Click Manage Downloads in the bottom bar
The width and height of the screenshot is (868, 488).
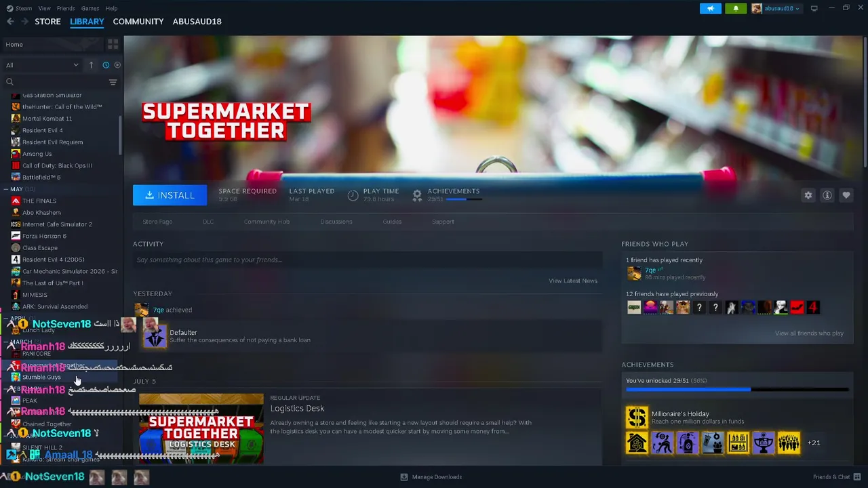tap(437, 477)
